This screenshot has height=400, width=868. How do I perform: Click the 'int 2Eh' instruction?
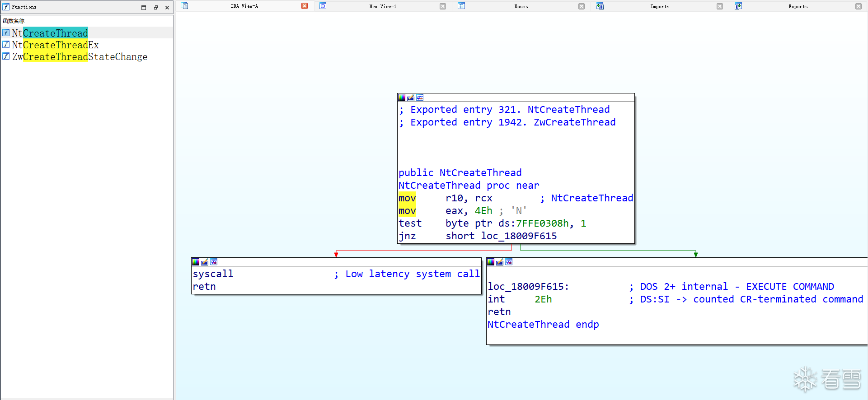tap(520, 299)
